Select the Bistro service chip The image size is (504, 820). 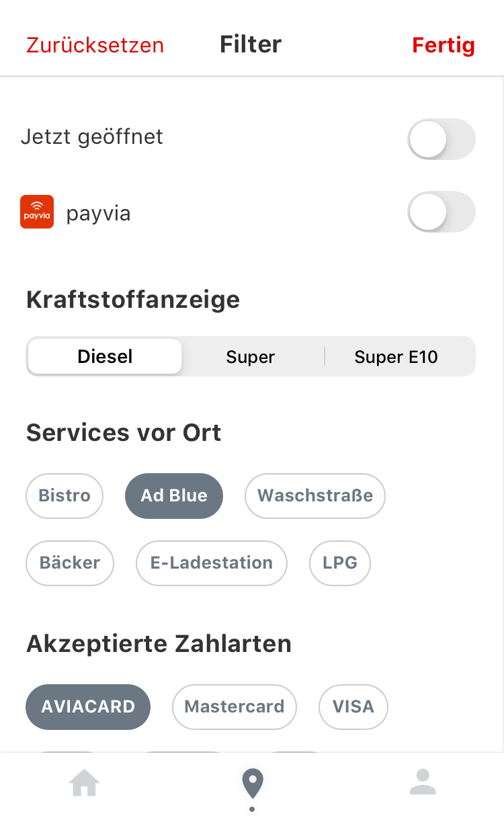tap(65, 496)
